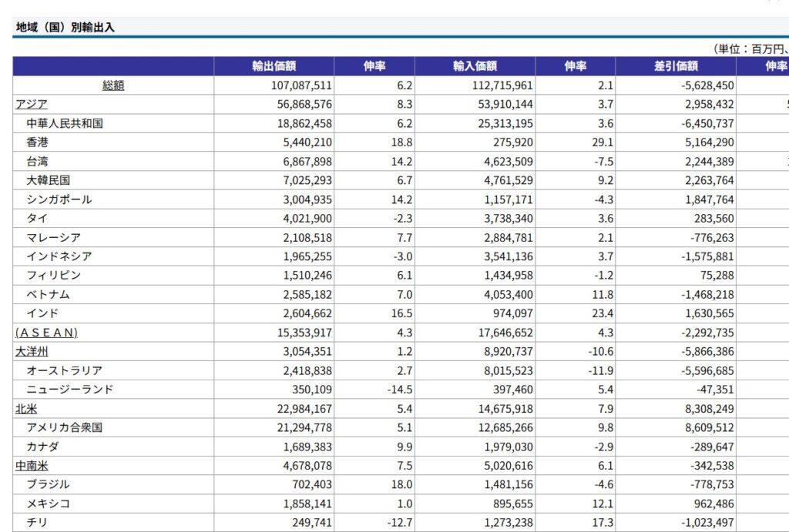Select the 地域（国）別輸出入 section heading
This screenshot has height=532, width=789.
point(65,28)
